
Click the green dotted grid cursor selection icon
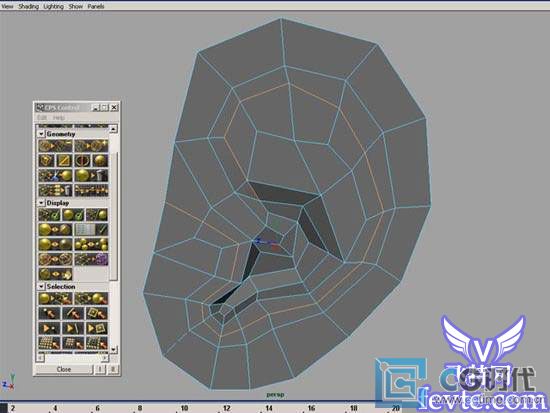click(x=97, y=343)
